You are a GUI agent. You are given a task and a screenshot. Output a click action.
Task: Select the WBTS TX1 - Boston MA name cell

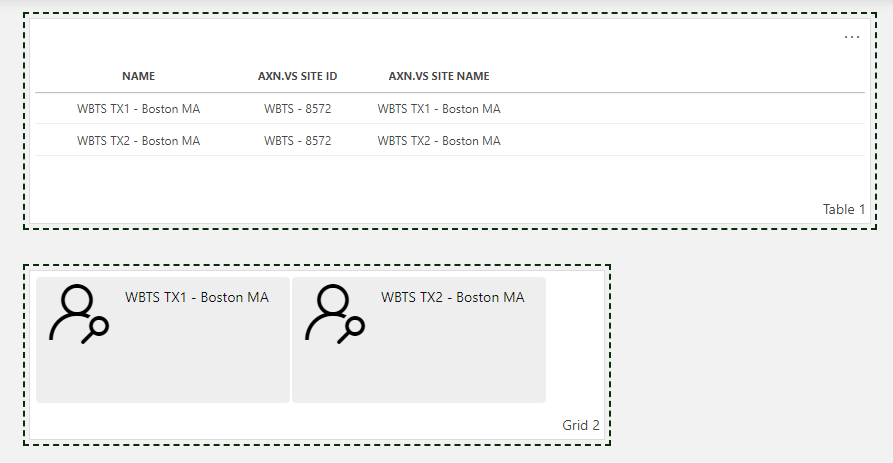(138, 109)
